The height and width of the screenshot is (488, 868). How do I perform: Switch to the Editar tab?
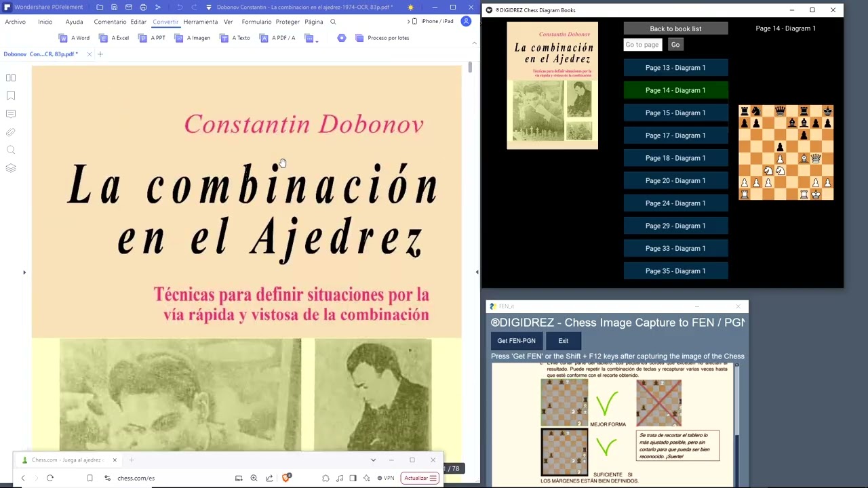coord(138,22)
